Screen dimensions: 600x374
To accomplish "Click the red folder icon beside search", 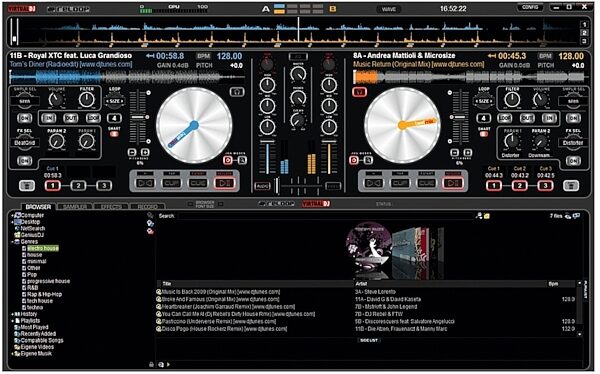I will click(150, 231).
